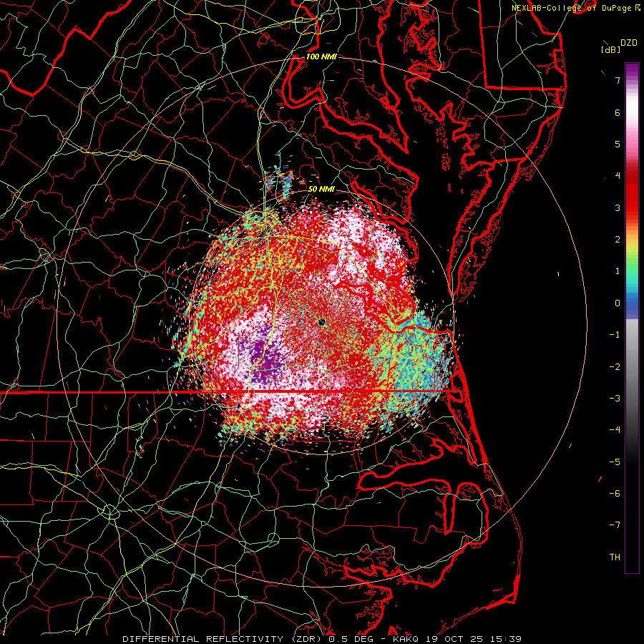Click the 100 NMI range ring label
Viewport: 644px width, 644px height.
click(321, 57)
